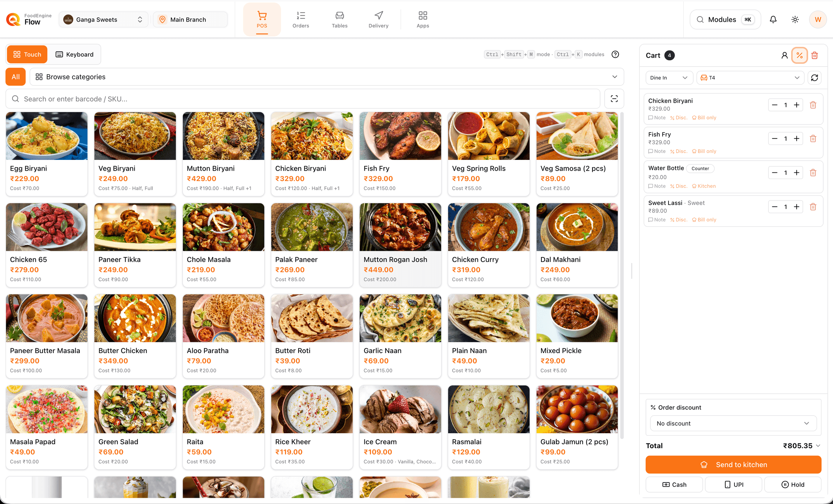
Task: Open the Dine In order type dropdown
Action: [x=669, y=78]
